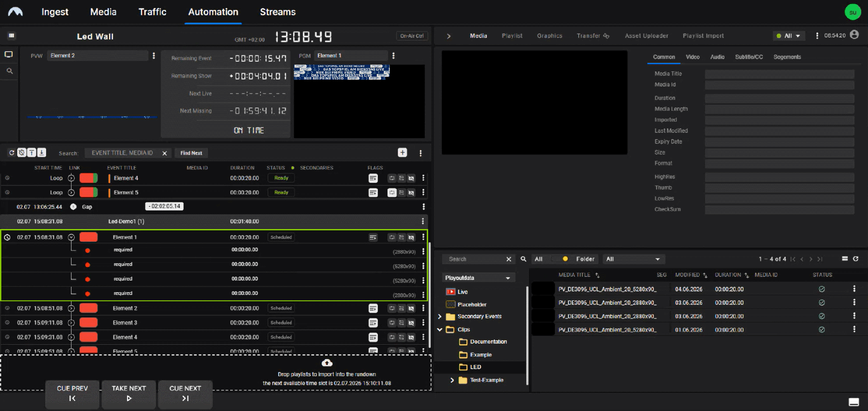
Task: Select the monitor view icon in left sidebar
Action: 9,55
